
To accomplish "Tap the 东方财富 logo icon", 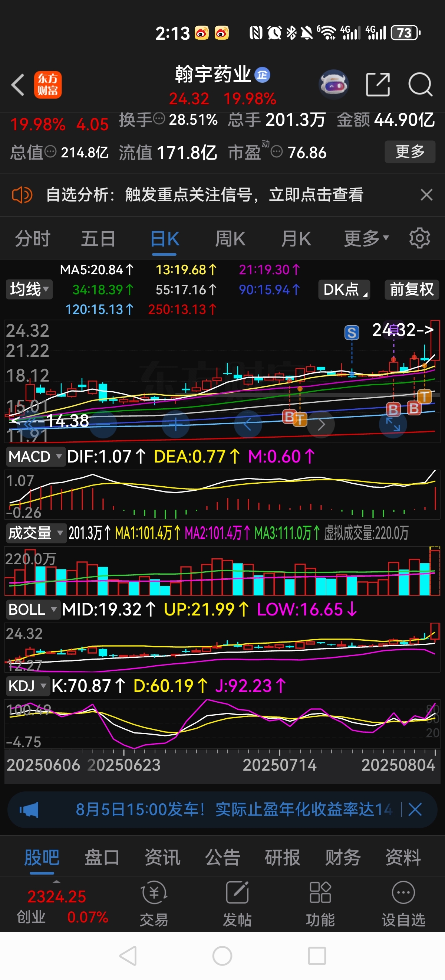I will pyautogui.click(x=48, y=85).
